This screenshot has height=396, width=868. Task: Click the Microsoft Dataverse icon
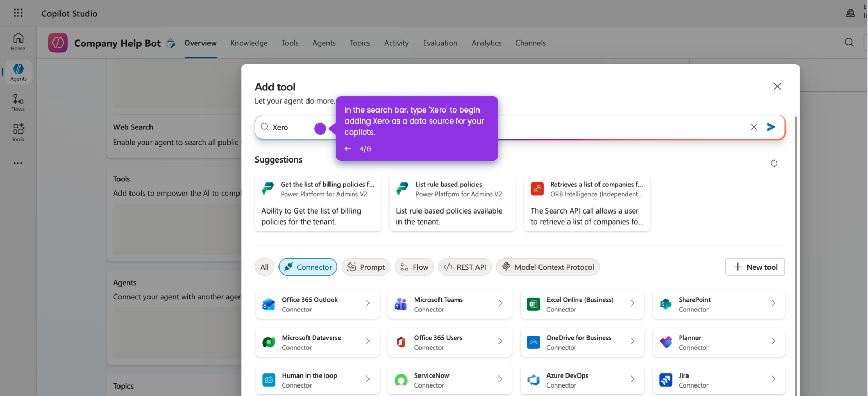268,342
